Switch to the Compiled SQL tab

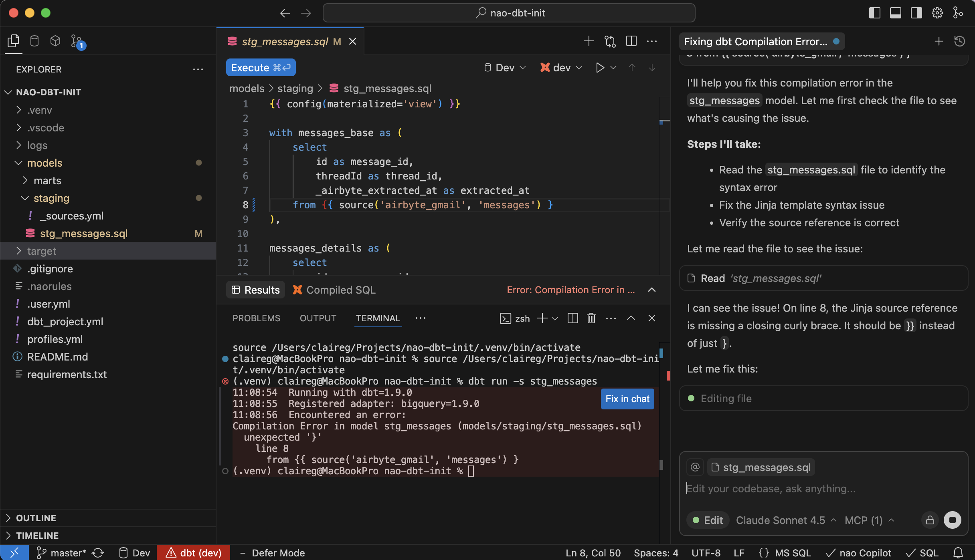(x=340, y=290)
